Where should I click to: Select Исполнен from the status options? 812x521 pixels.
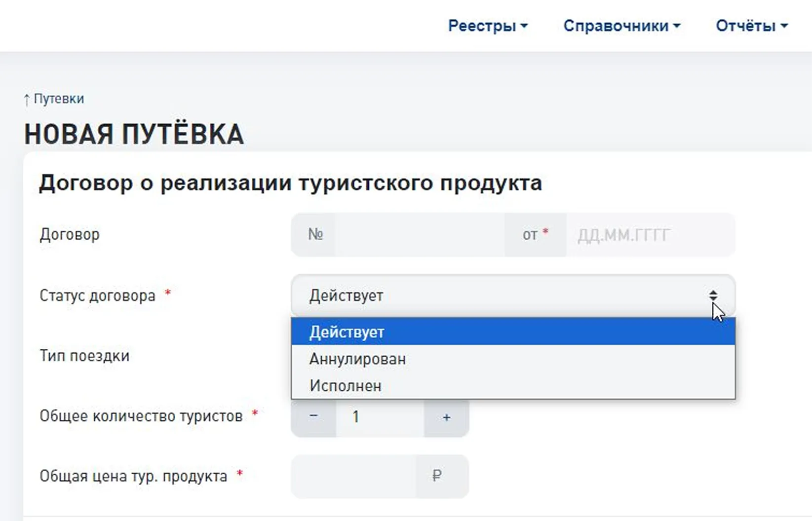pos(345,386)
